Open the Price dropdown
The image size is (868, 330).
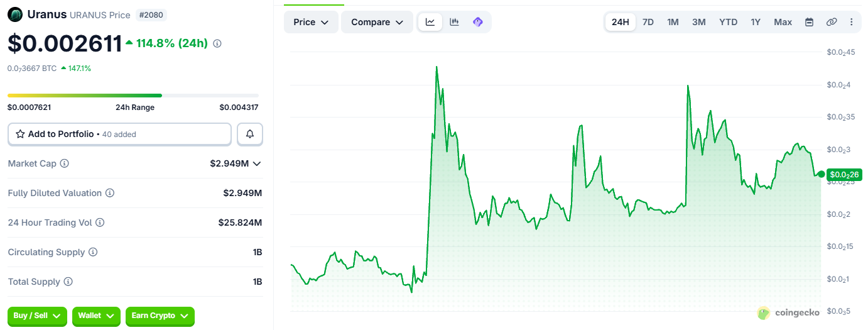pos(311,22)
